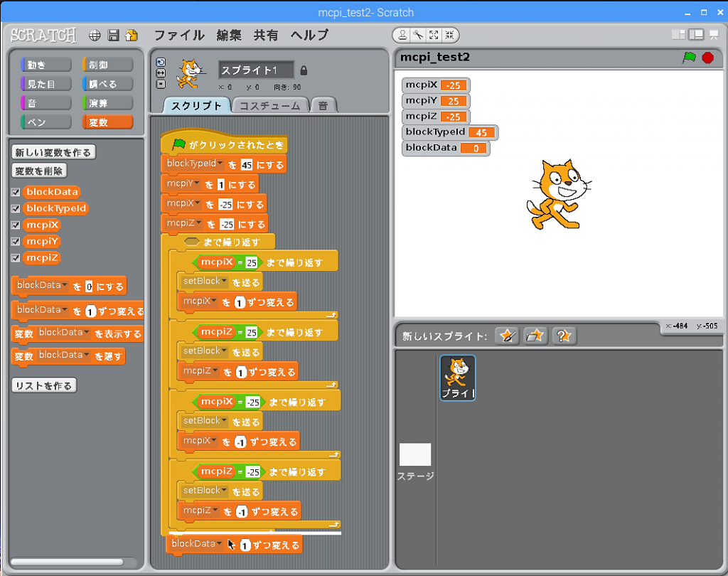Click the sprite lock icon
The image size is (728, 576).
tap(304, 70)
